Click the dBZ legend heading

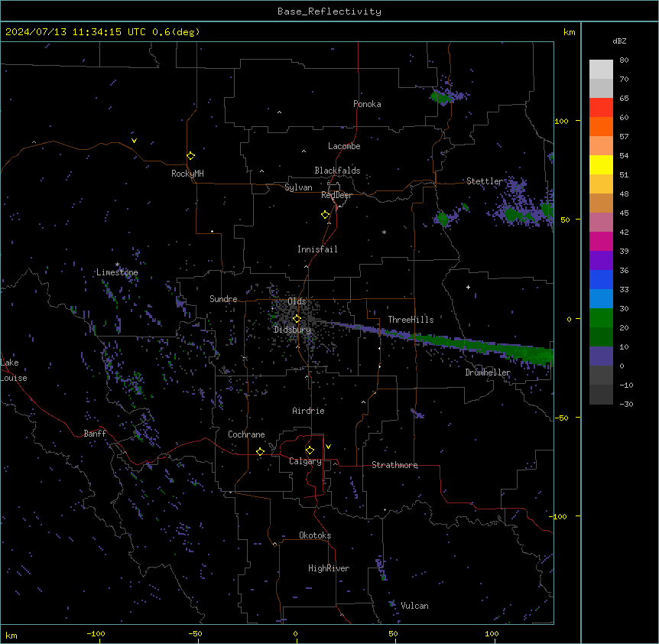point(619,41)
